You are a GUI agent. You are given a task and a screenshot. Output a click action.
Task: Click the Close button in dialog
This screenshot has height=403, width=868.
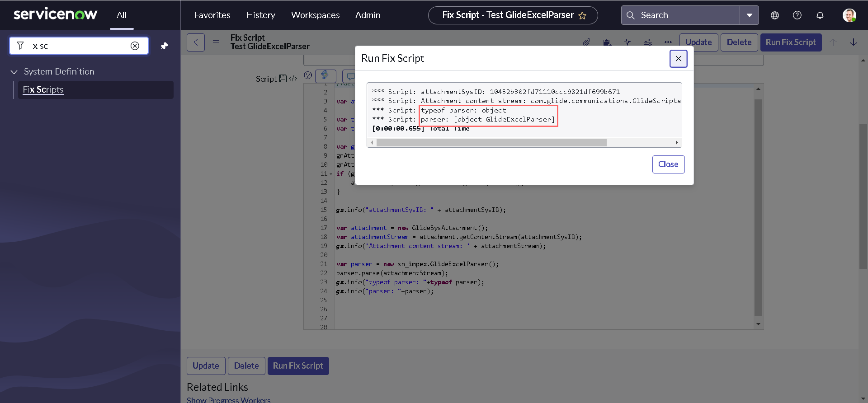click(x=668, y=164)
